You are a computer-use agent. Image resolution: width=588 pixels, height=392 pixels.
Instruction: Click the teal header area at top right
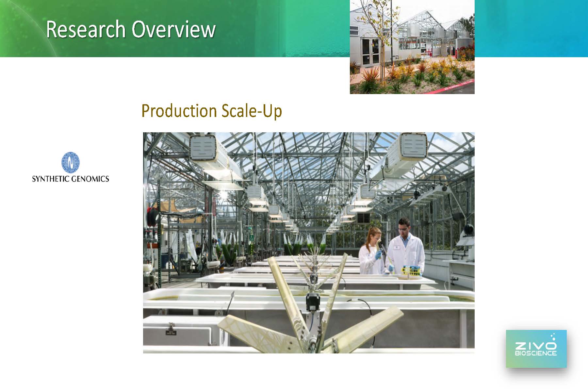[531, 28]
